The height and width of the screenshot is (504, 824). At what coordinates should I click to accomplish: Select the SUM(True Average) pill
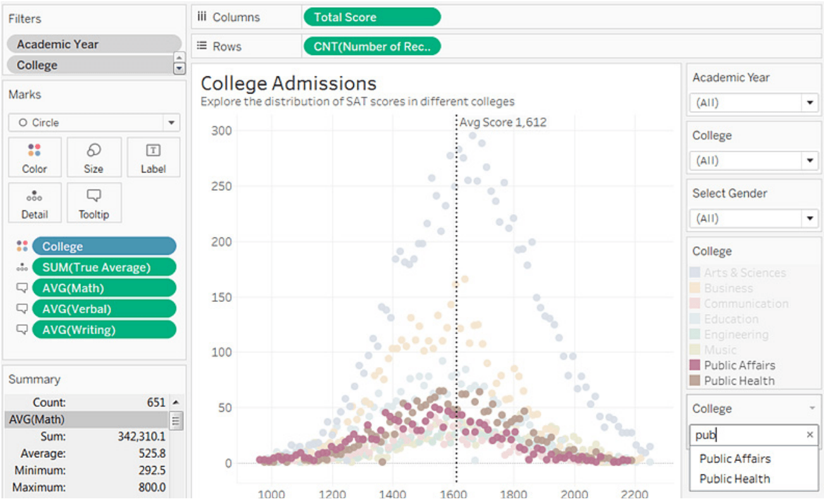pyautogui.click(x=104, y=267)
